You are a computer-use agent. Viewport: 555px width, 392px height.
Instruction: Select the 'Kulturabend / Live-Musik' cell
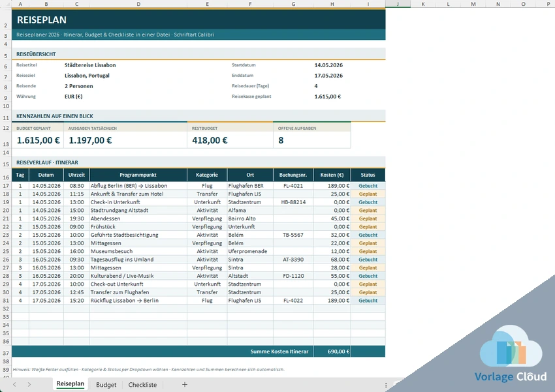tap(138, 276)
